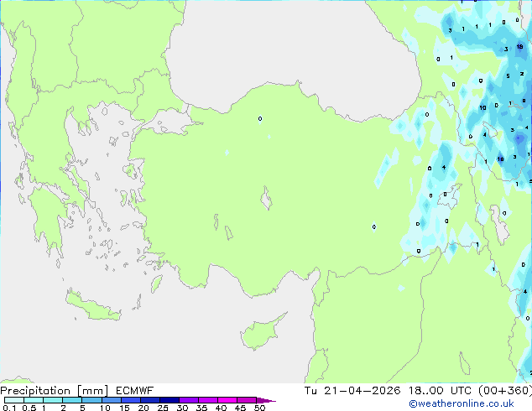This screenshot has width=532, height=411.
Task: Open the weatheronline.co.uk copyright link
Action: tap(462, 404)
